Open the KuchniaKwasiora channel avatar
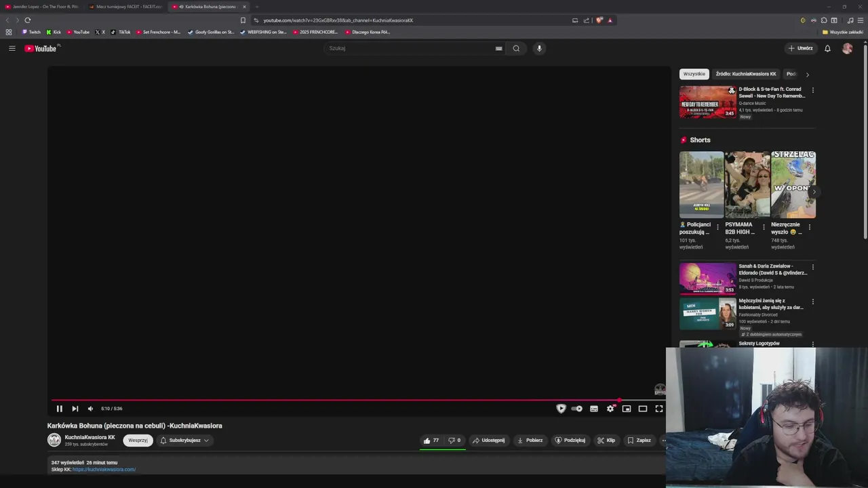868x488 pixels. tap(54, 440)
